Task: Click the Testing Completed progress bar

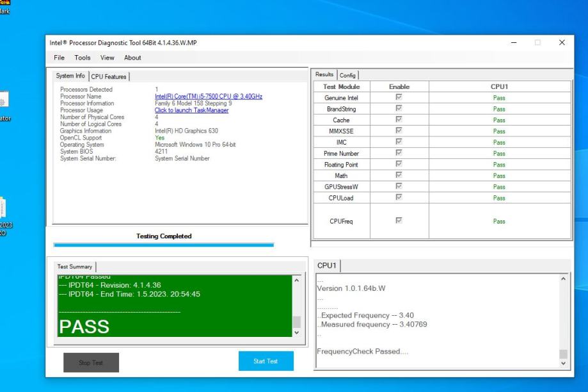Action: (x=164, y=245)
